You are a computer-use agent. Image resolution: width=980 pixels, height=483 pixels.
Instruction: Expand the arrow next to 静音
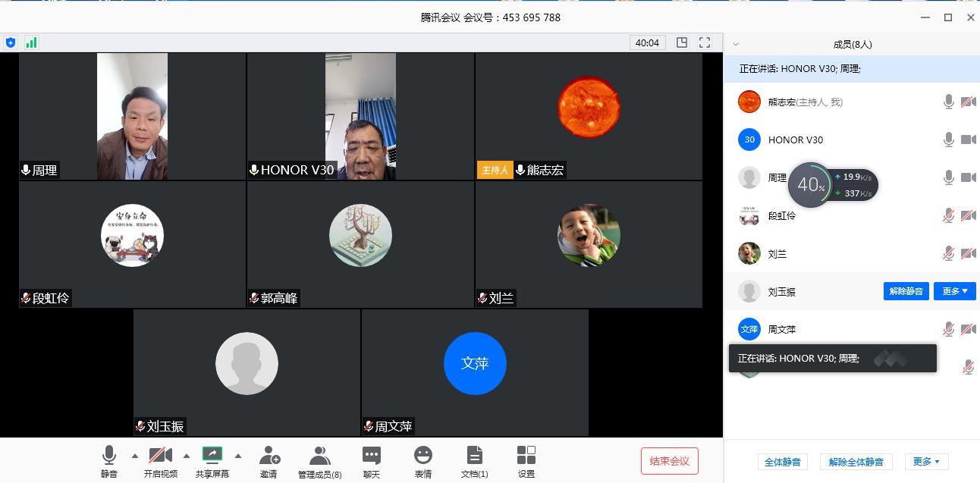[135, 456]
